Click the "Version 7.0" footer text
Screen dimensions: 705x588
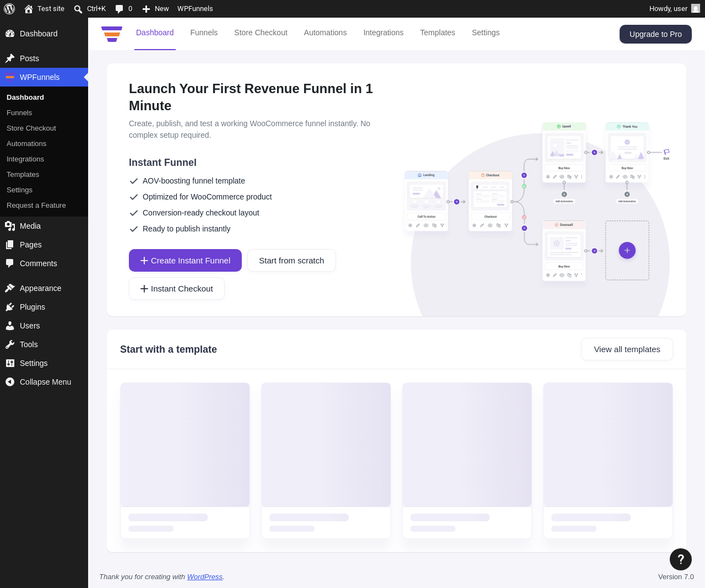coord(676,577)
